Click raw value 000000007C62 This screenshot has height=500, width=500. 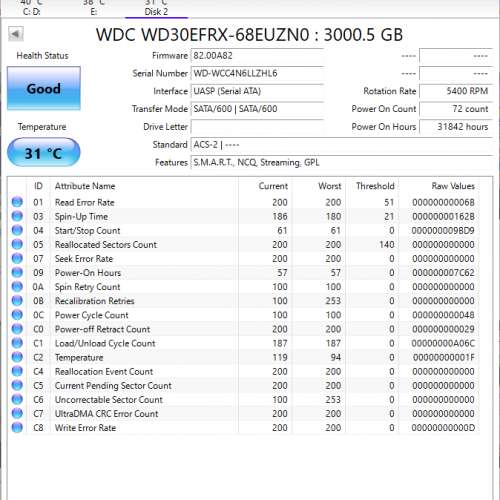tap(443, 273)
